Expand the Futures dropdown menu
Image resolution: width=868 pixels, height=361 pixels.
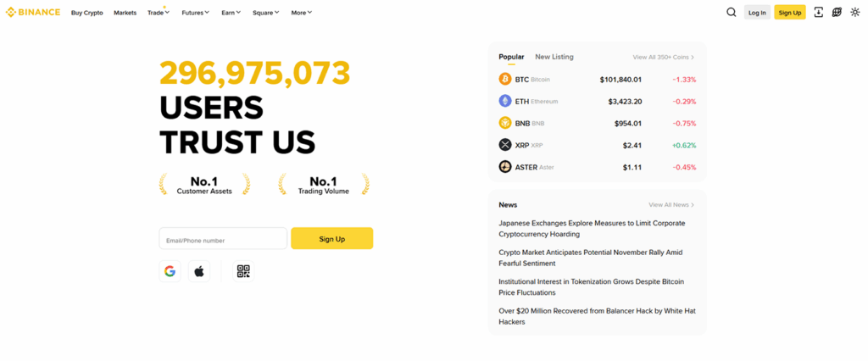click(195, 13)
